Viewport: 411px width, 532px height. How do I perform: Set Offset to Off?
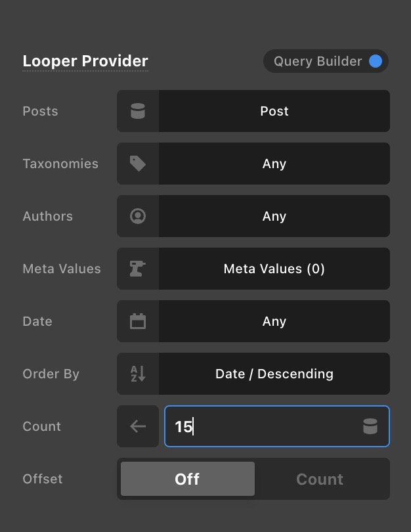click(x=187, y=479)
